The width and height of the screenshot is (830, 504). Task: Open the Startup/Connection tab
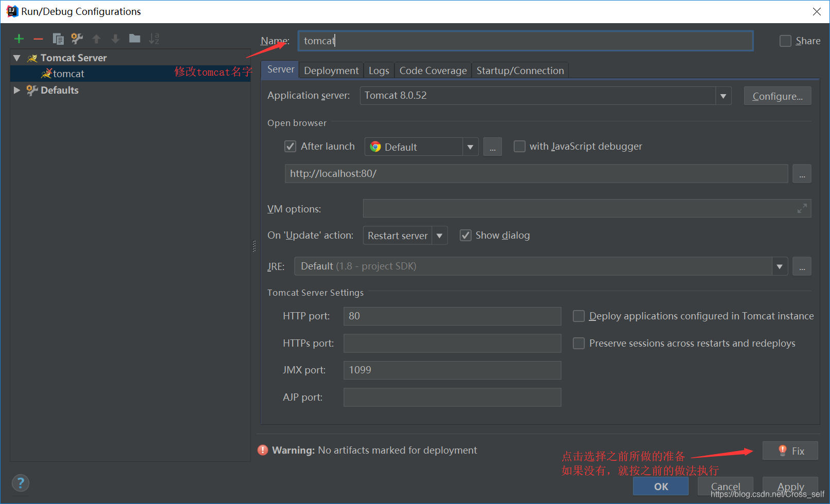click(x=520, y=70)
